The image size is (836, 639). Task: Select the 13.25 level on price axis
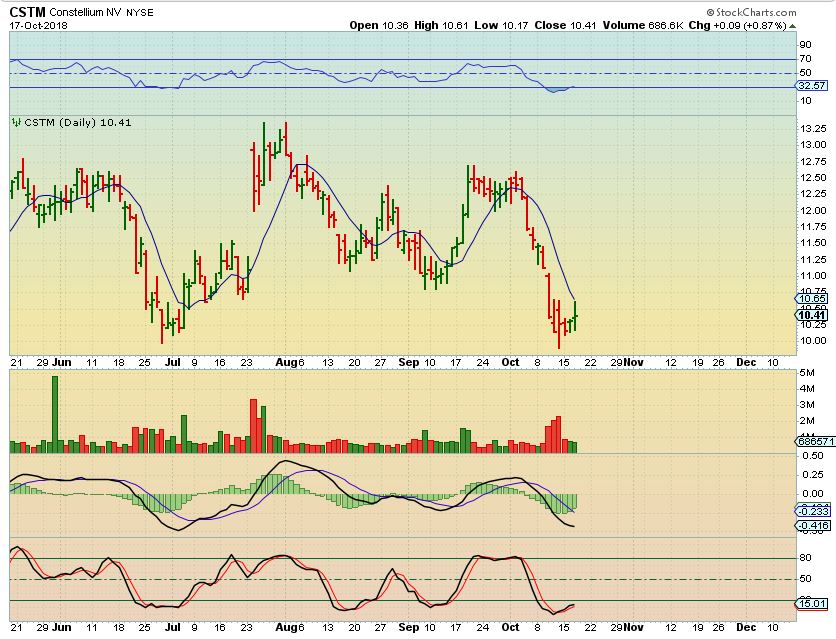click(x=811, y=128)
